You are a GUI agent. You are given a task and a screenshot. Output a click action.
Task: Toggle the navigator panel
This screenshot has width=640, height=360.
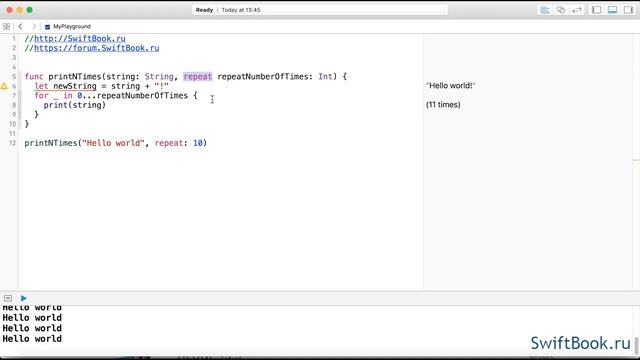point(596,10)
